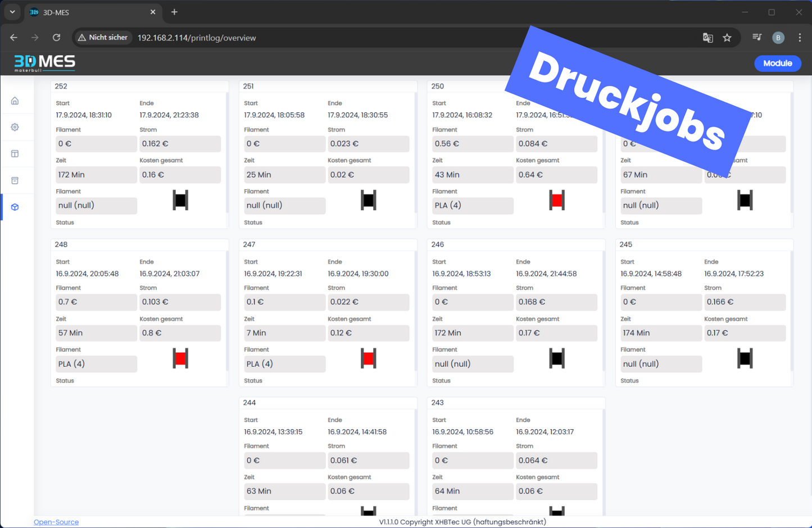Click the red filament swatch in job 247
812x528 pixels.
369,358
